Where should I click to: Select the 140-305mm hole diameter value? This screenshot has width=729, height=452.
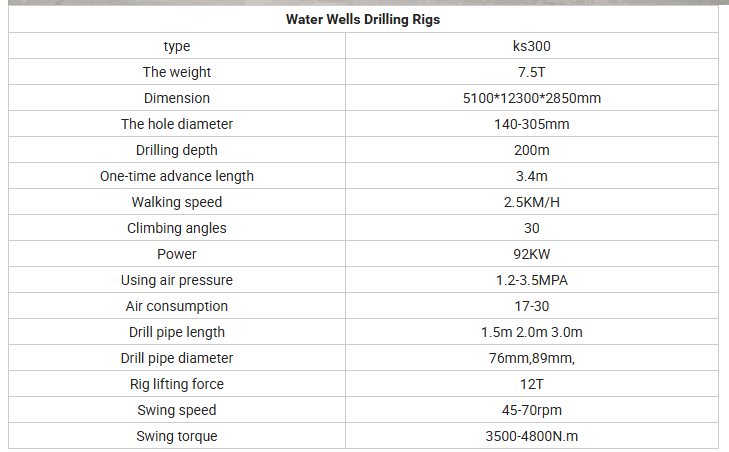point(531,124)
